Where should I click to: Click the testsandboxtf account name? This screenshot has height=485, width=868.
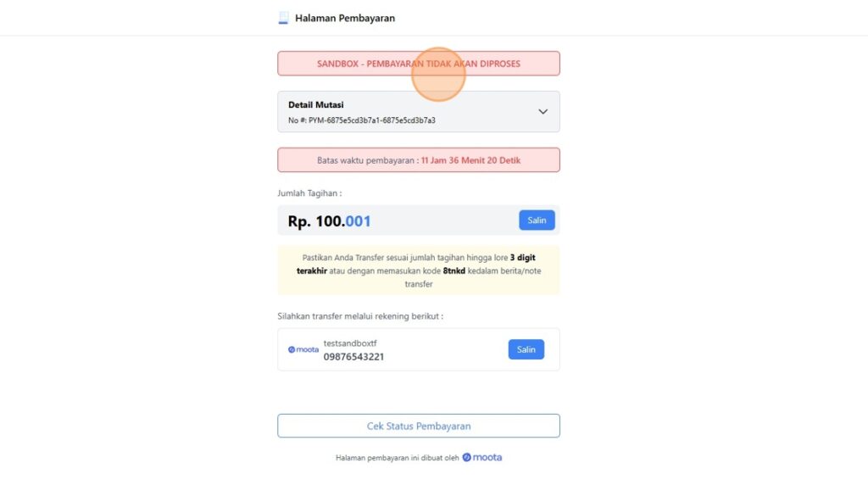point(350,343)
